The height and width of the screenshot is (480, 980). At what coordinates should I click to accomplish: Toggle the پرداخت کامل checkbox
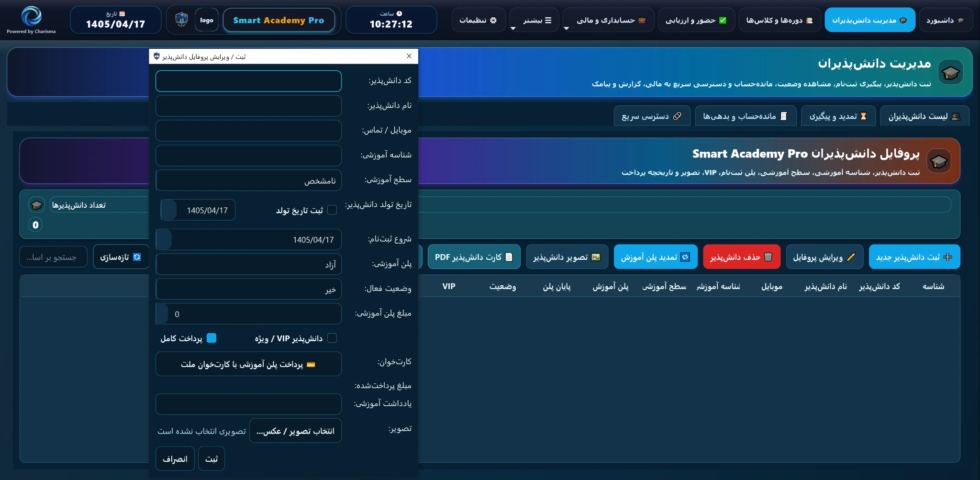212,338
